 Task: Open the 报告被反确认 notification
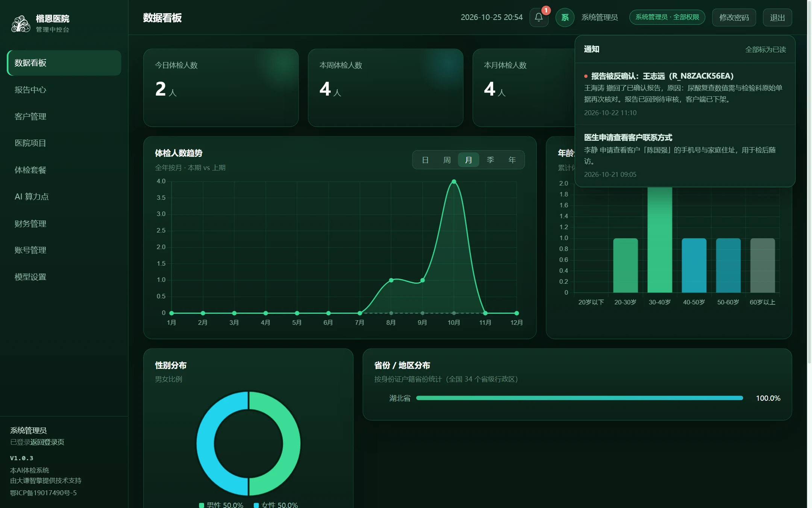click(x=685, y=94)
